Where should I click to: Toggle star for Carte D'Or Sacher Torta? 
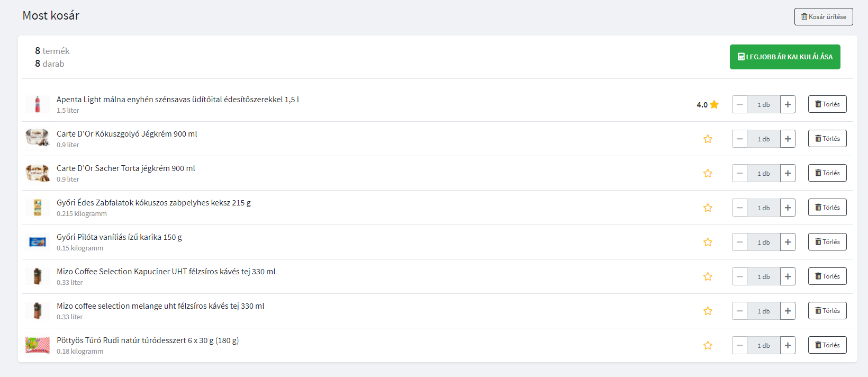point(708,174)
